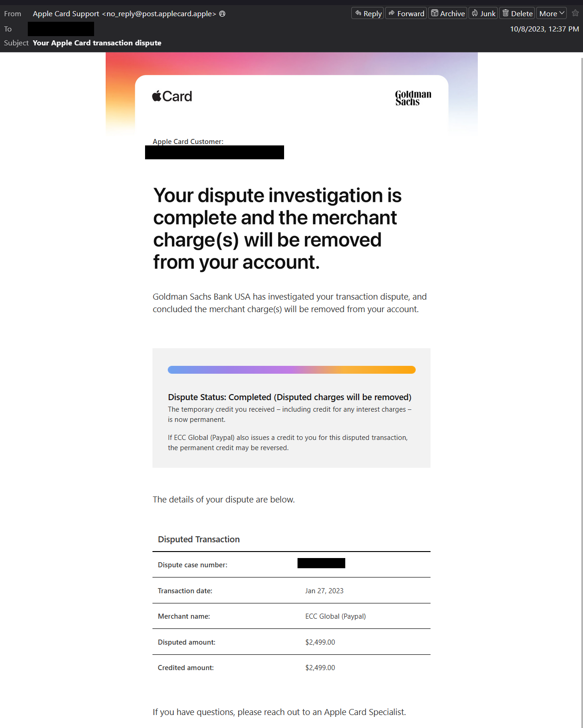The image size is (583, 728).
Task: Click the trash icon in Delete button
Action: click(x=506, y=13)
